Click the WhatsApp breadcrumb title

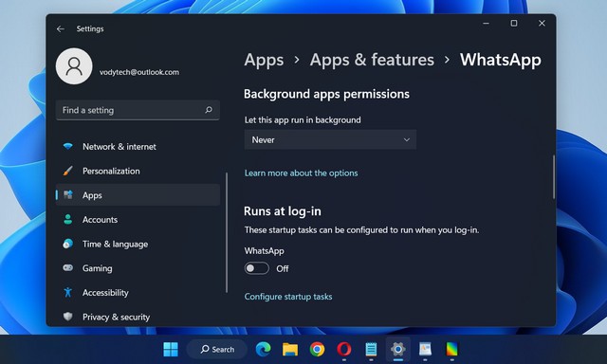500,60
